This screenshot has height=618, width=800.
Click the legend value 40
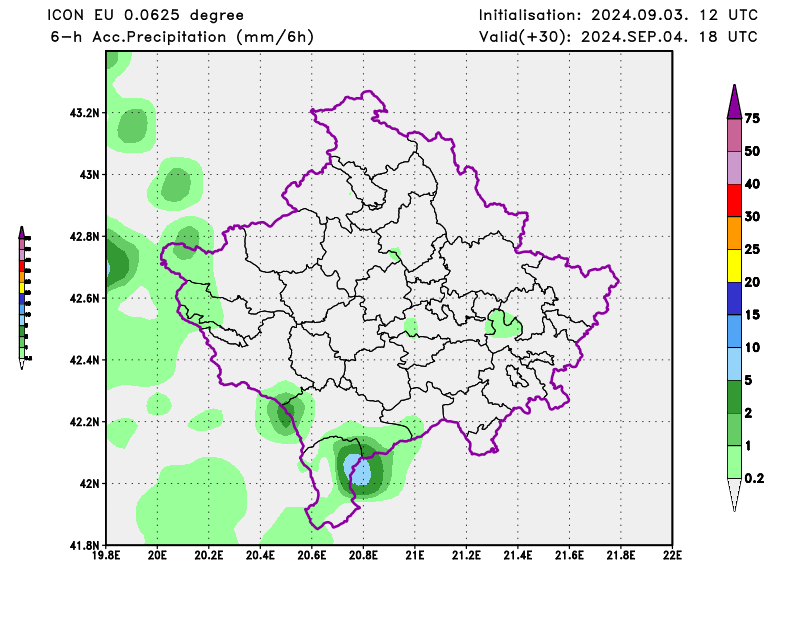point(752,184)
